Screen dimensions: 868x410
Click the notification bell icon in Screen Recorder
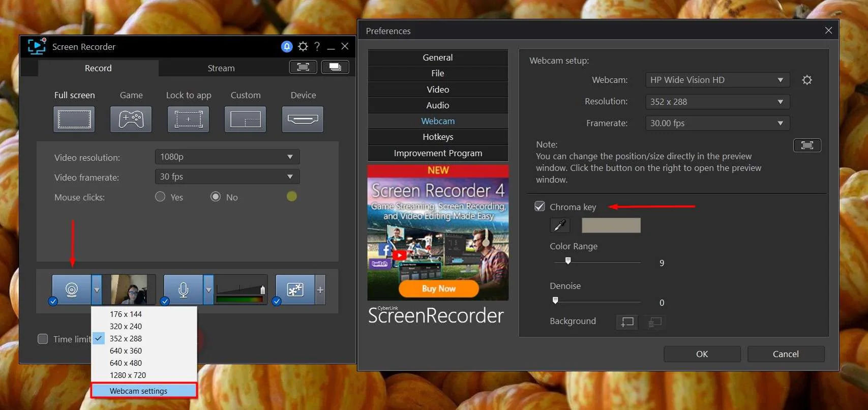287,47
